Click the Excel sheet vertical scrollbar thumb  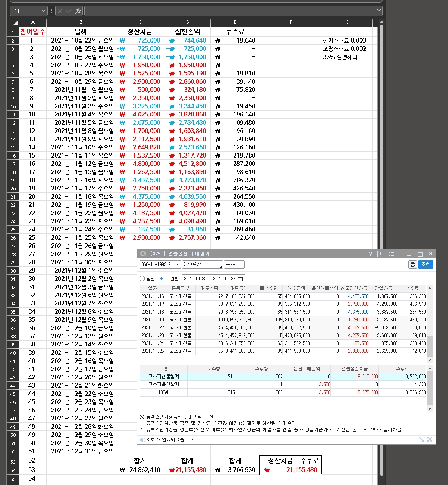382,250
